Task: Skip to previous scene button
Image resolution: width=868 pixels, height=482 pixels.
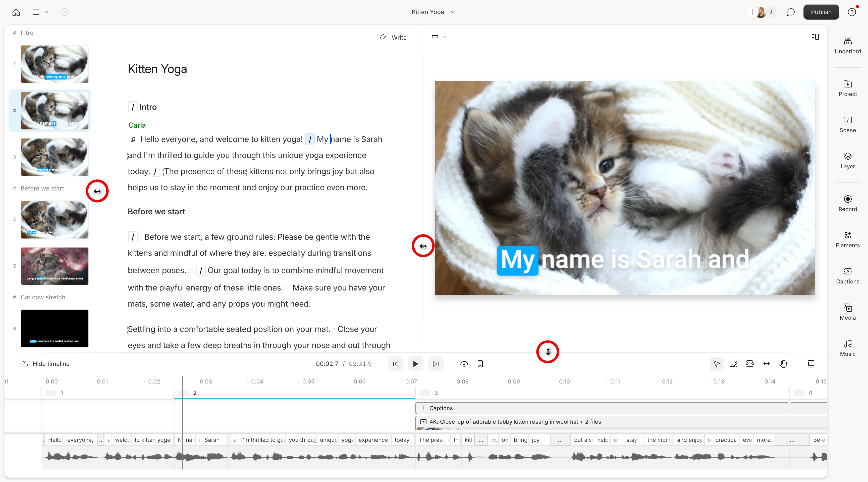Action: click(x=396, y=364)
